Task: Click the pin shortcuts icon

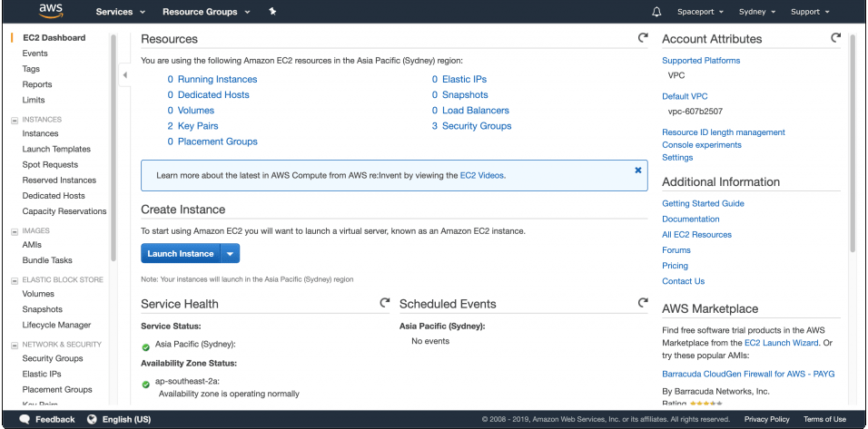Action: 272,11
